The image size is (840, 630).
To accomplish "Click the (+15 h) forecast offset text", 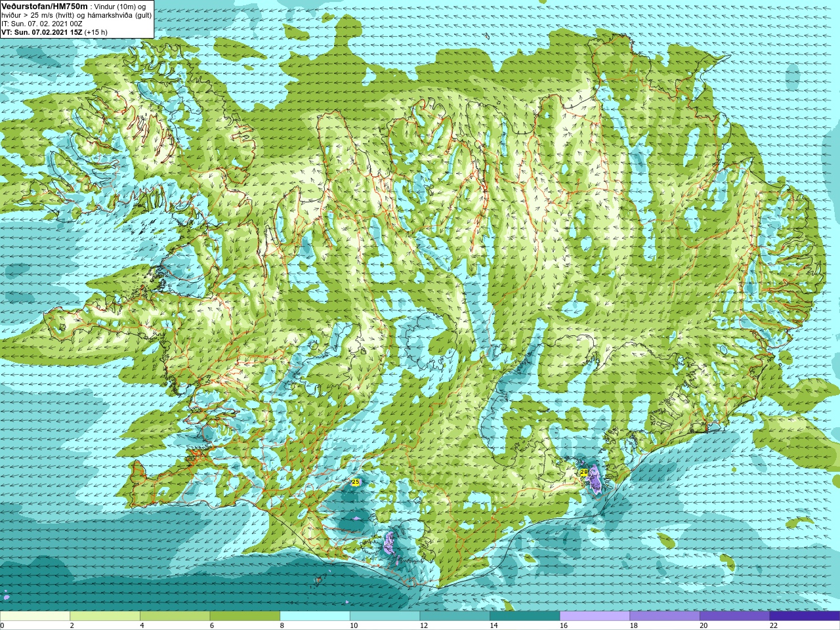I will [96, 32].
